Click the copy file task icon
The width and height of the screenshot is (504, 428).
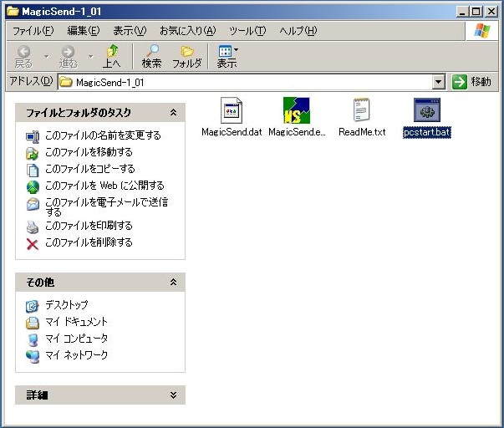33,170
